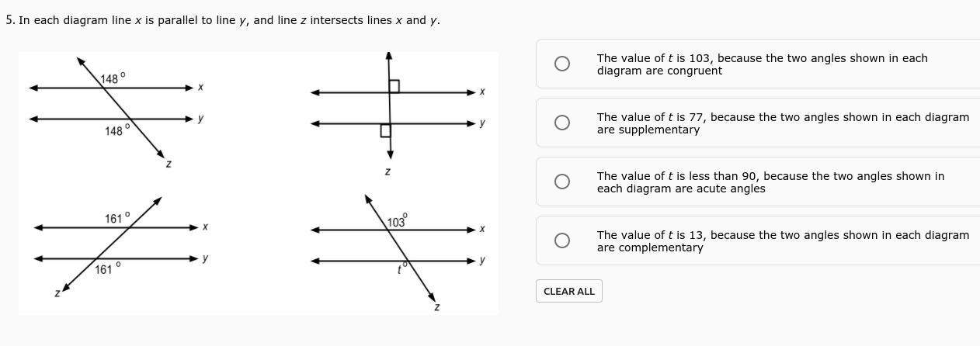Screen dimensions: 980x346
Task: Click the right-angle square on line x
Action: 394,86
